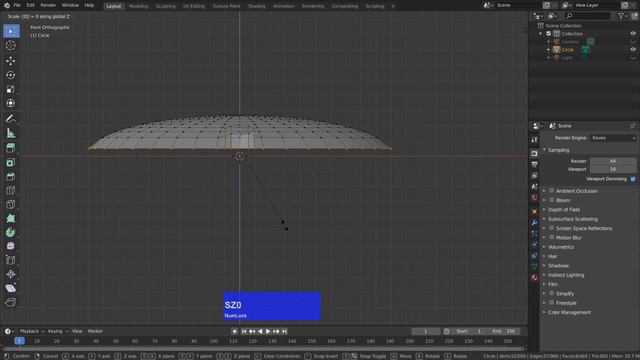Screen dimensions: 640x360
Task: Enable the Screen Space Reflections checkbox
Action: (551, 228)
